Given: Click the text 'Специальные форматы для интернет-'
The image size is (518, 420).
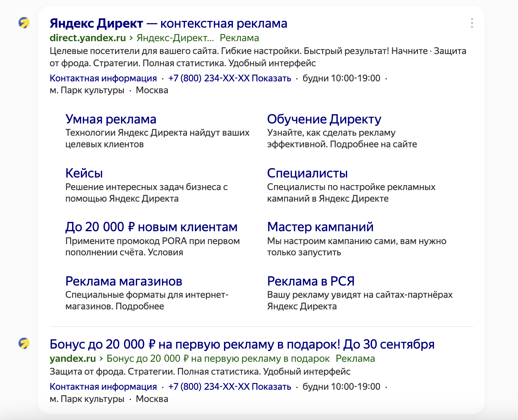Looking at the screenshot, I should 147,295.
